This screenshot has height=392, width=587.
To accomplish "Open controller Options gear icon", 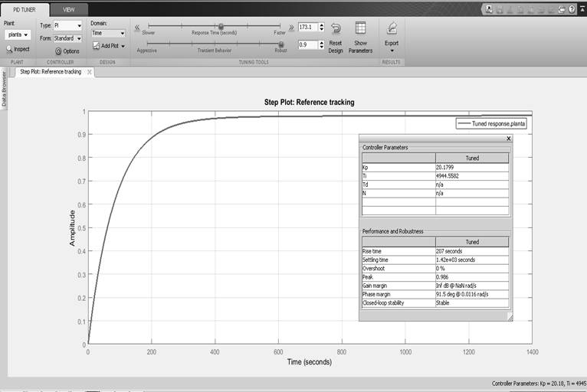I will (57, 51).
